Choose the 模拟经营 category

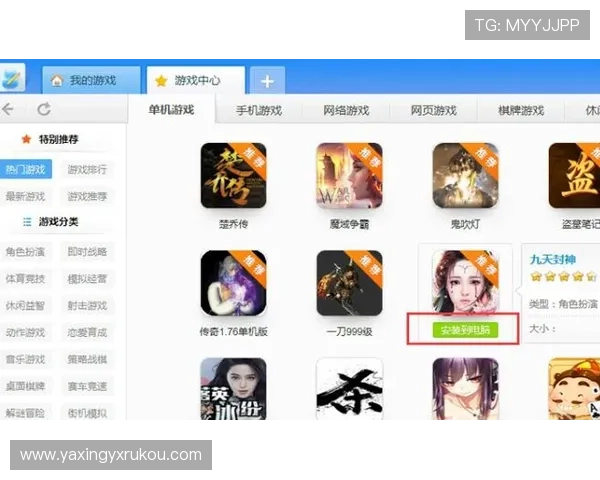pyautogui.click(x=87, y=279)
